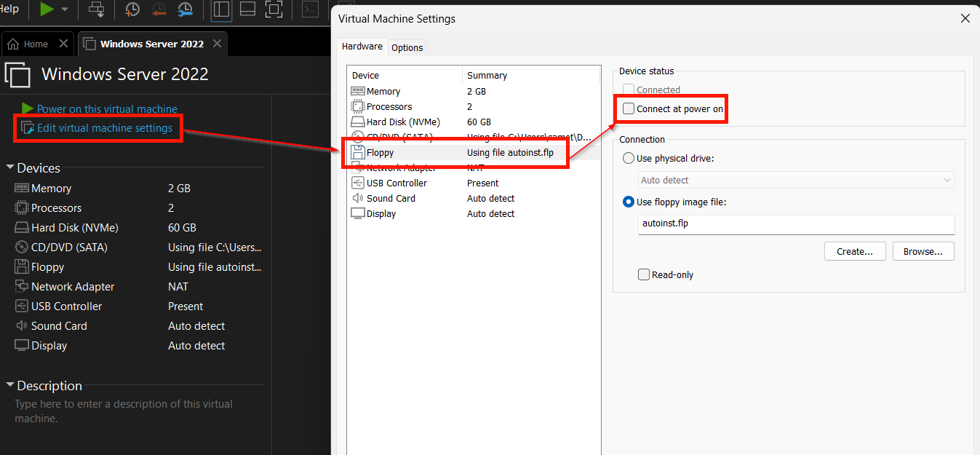Open the snapshot manager wrench icon

pyautogui.click(x=186, y=9)
